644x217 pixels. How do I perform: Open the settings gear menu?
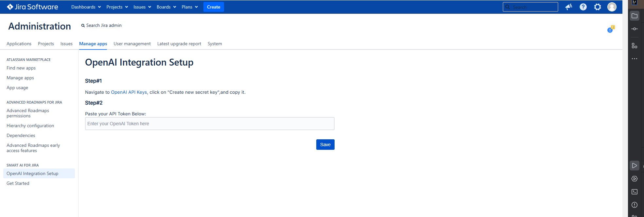click(x=598, y=7)
